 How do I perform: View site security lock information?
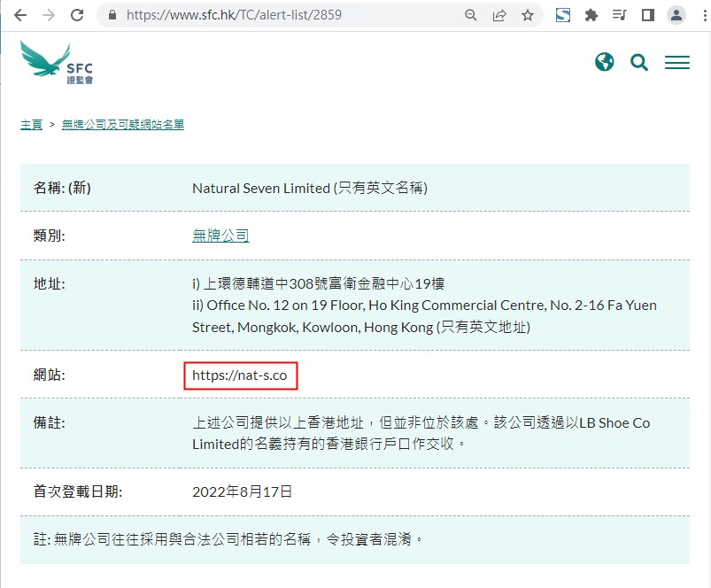[112, 15]
